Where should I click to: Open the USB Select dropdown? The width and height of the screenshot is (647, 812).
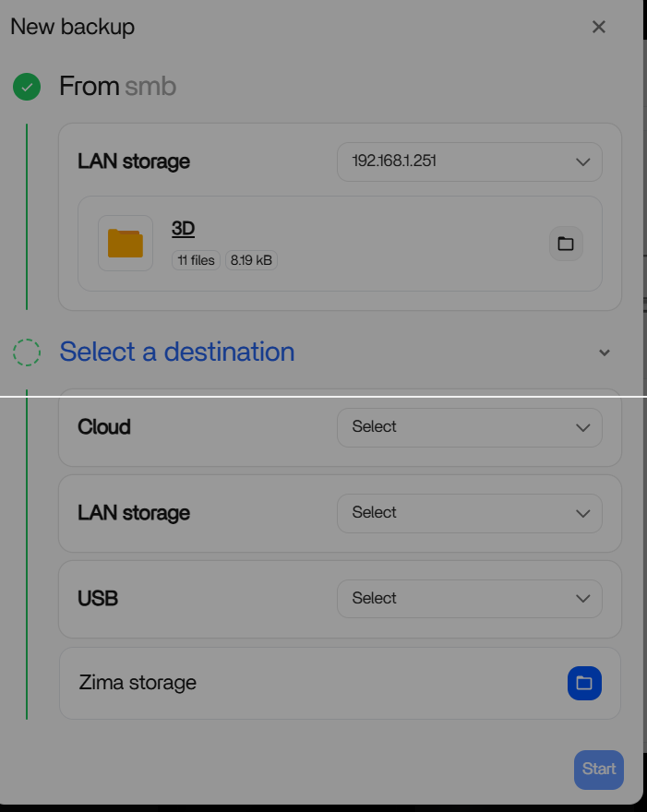pyautogui.click(x=469, y=599)
